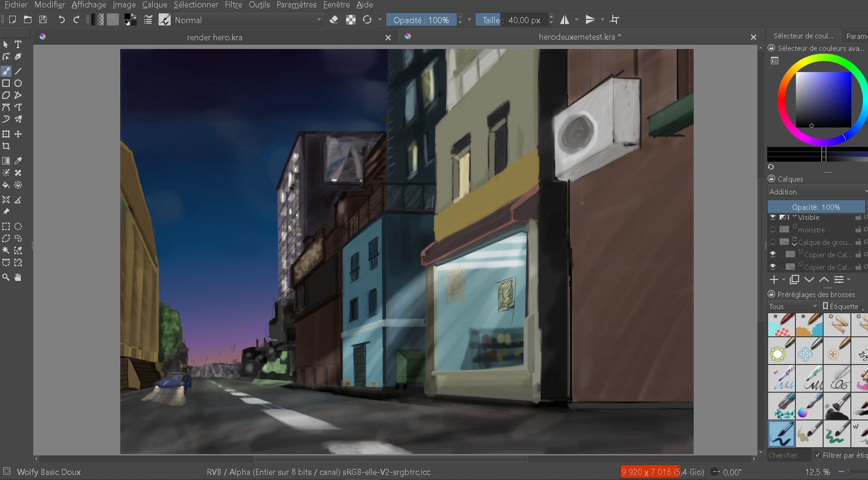Save the document with floppy icon
Image resolution: width=868 pixels, height=480 pixels.
pos(43,19)
